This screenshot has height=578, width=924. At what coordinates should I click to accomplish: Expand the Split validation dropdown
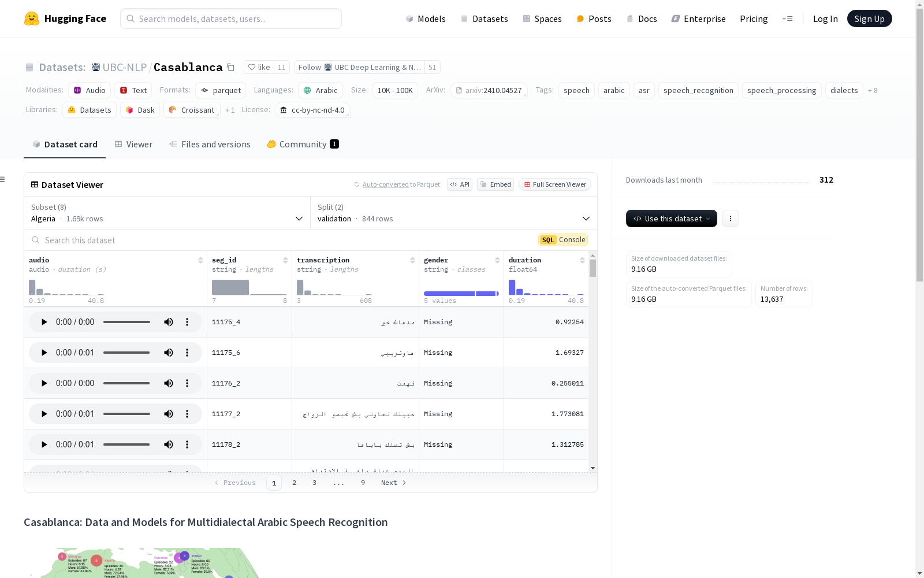(453, 213)
